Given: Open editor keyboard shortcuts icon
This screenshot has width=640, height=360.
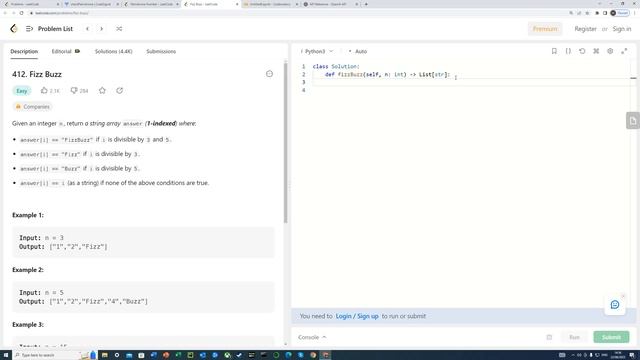Looking at the screenshot, I should pos(596,51).
